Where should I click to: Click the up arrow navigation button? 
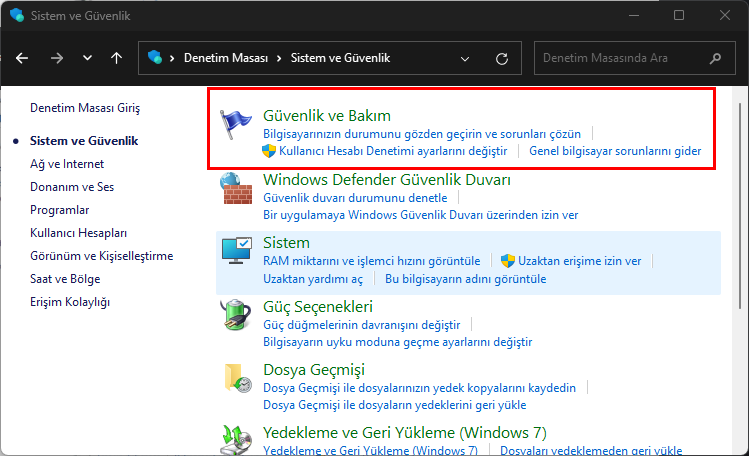click(x=116, y=59)
